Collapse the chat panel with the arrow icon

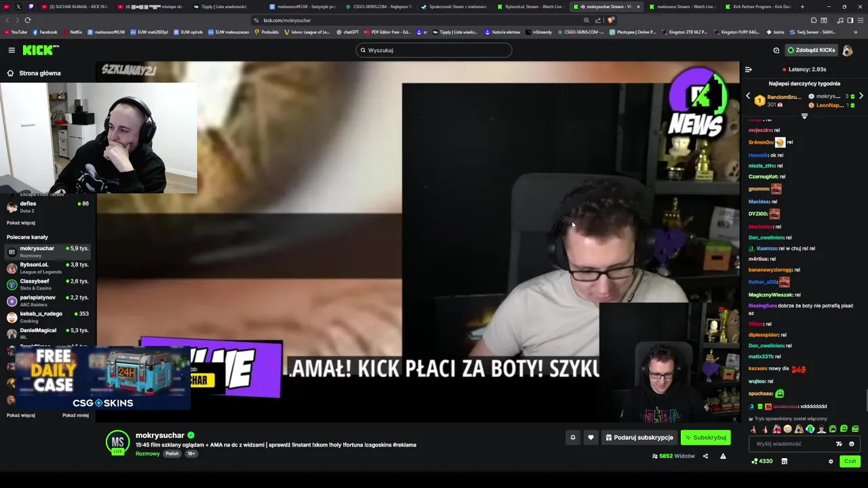click(748, 69)
